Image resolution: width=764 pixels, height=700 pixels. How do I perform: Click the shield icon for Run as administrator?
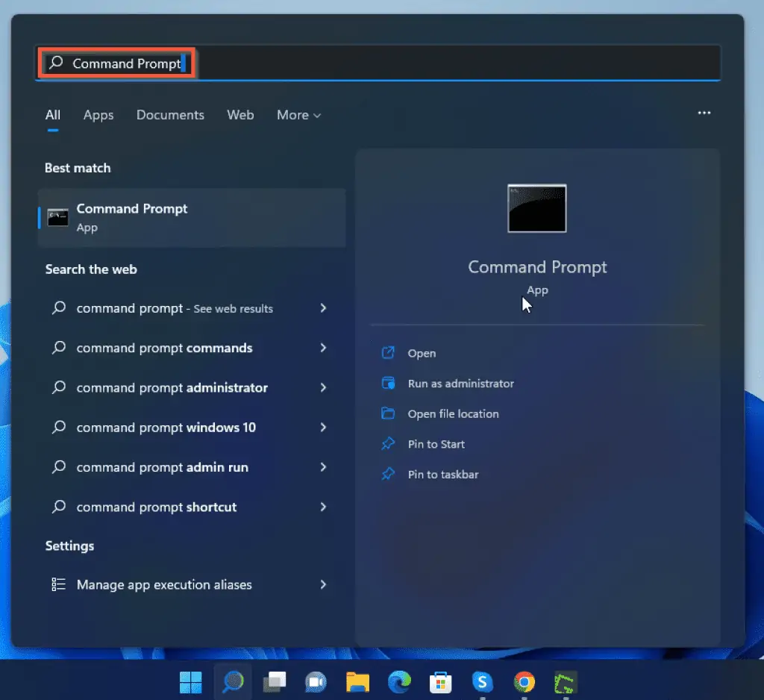388,383
